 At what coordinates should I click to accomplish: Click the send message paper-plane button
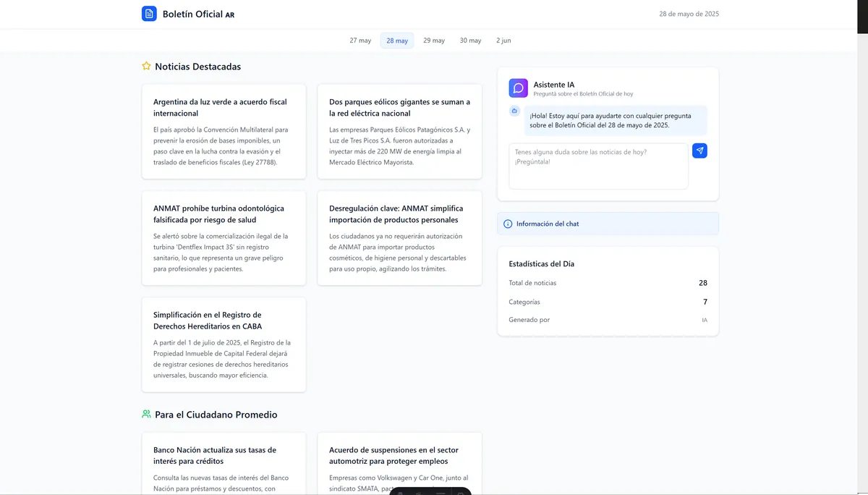699,151
